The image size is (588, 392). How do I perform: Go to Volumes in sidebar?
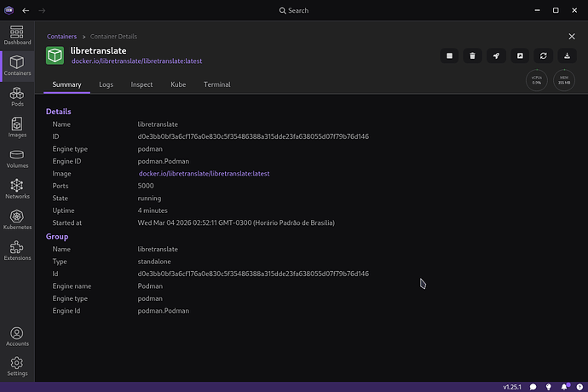click(x=17, y=159)
